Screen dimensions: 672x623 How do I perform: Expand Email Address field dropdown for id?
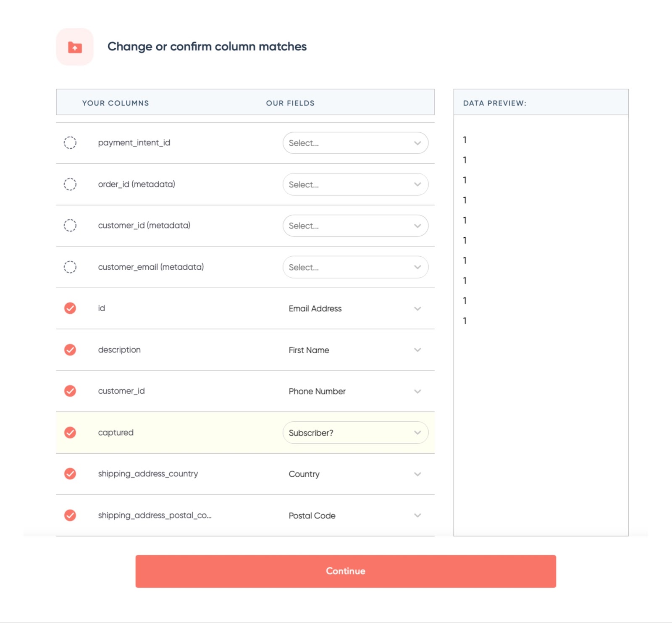(355, 309)
